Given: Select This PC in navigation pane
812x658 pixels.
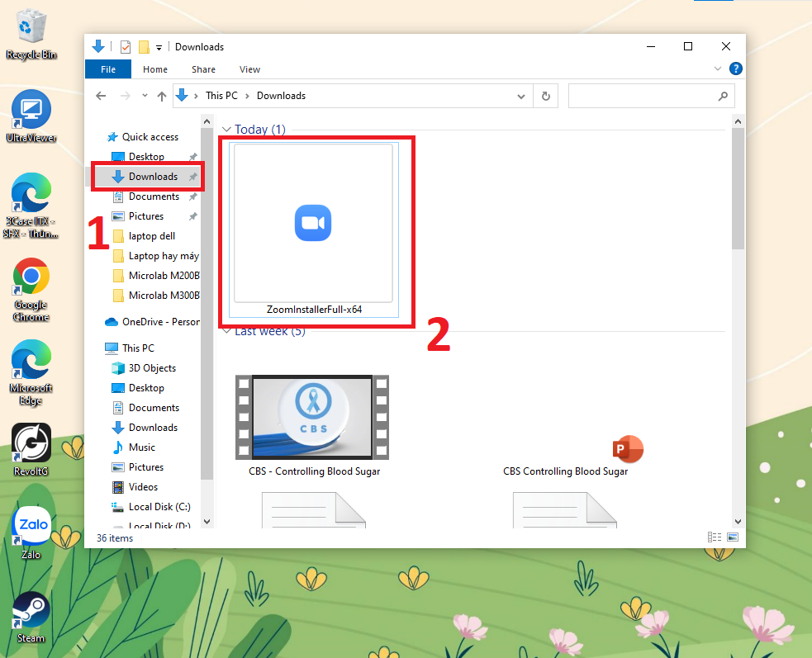Looking at the screenshot, I should coord(138,348).
